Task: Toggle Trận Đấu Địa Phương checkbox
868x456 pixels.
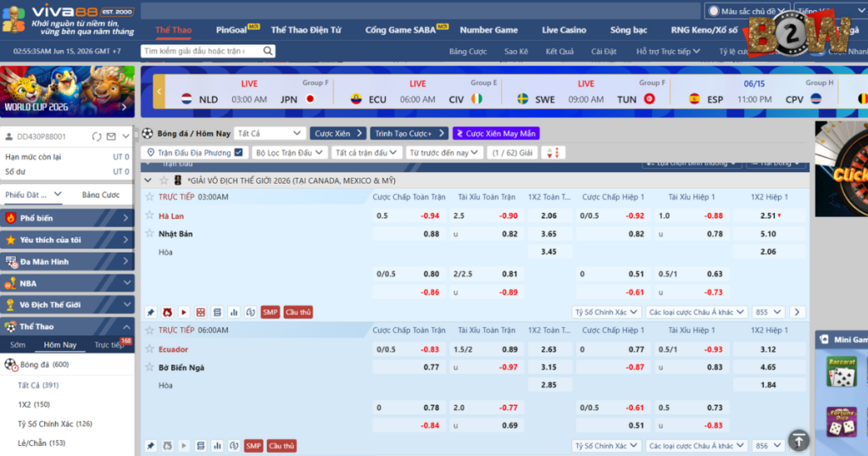Action: [238, 153]
